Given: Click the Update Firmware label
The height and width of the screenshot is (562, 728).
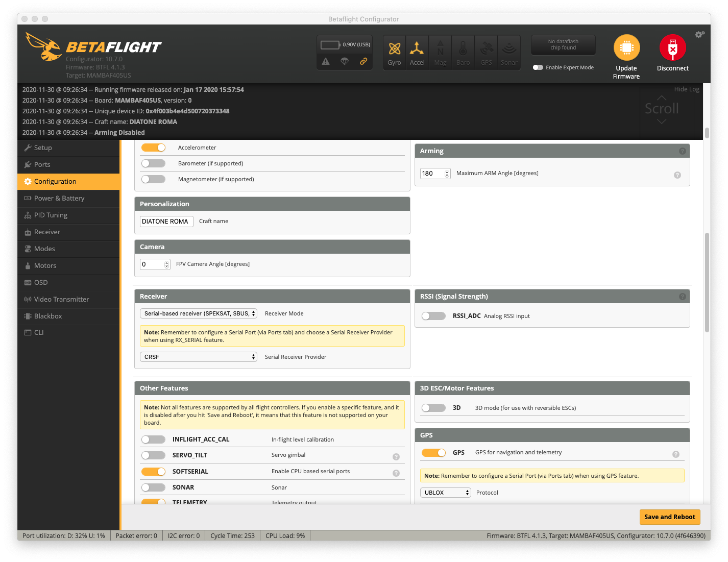Looking at the screenshot, I should point(626,72).
